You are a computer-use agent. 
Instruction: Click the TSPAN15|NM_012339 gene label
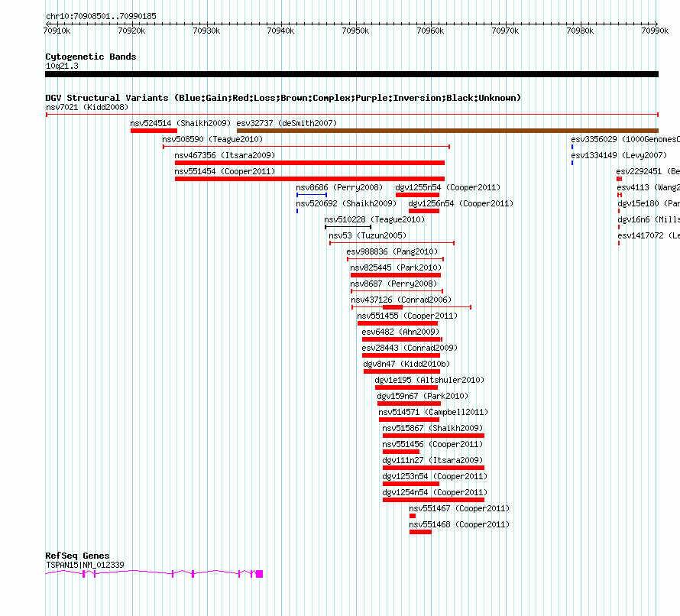(85, 565)
